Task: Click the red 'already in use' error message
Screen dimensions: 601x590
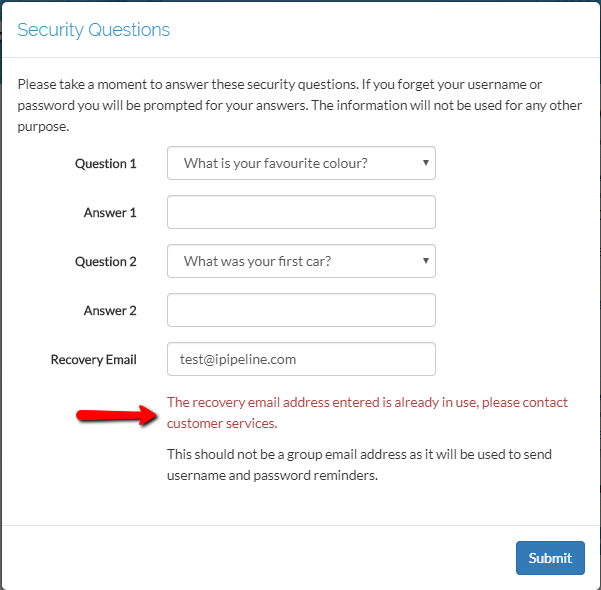Action: [x=366, y=403]
